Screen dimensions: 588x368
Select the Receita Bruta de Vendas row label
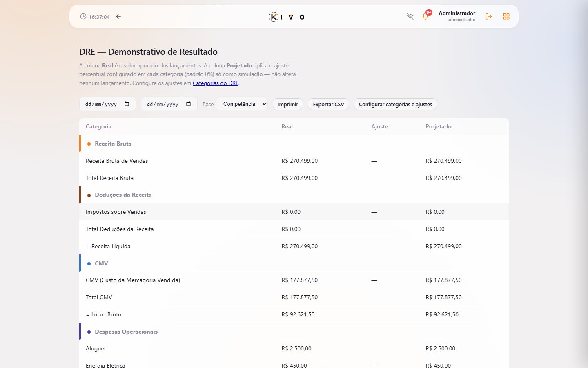pyautogui.click(x=117, y=161)
